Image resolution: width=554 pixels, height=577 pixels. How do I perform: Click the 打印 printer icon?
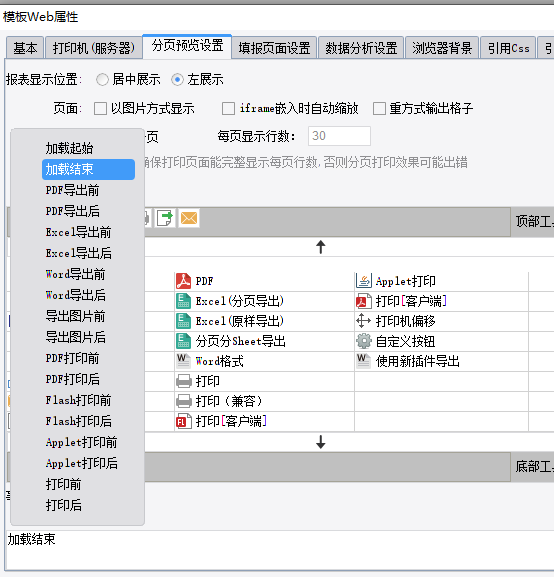click(x=184, y=381)
